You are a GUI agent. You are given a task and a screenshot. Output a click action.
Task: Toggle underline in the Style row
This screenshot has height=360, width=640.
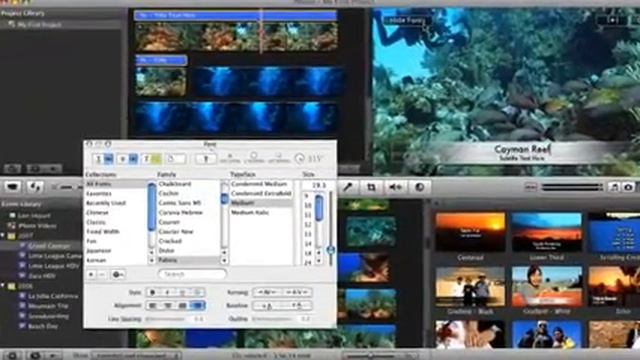pyautogui.click(x=182, y=292)
